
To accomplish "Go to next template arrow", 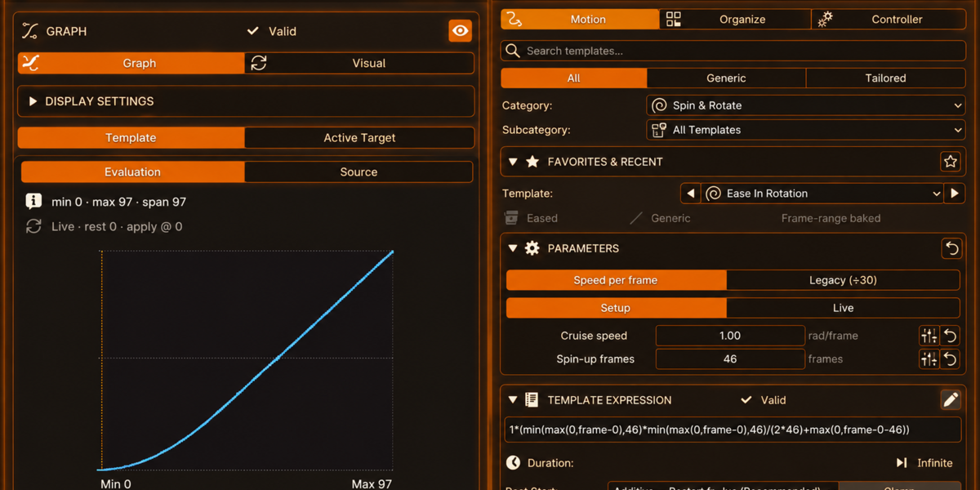I will [x=955, y=194].
